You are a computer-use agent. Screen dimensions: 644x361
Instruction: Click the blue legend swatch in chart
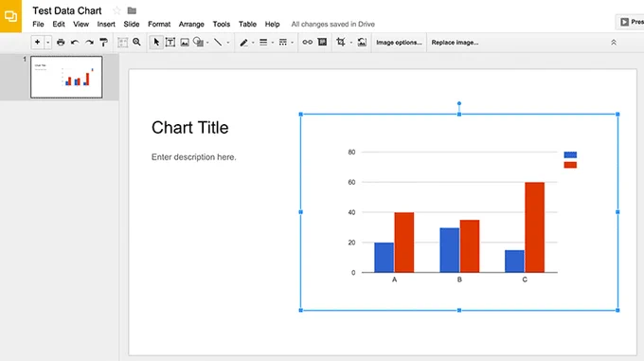point(570,154)
